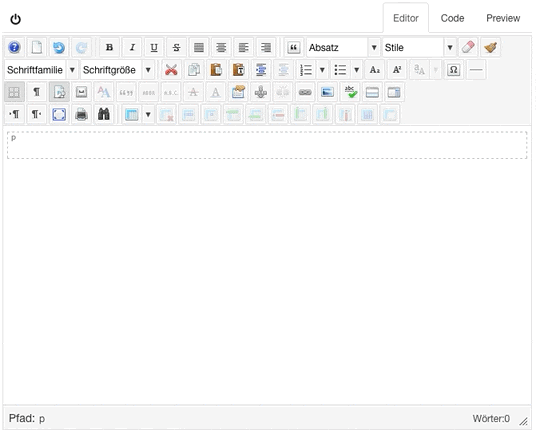
Task: Set right-to-left text direction
Action: point(37,114)
